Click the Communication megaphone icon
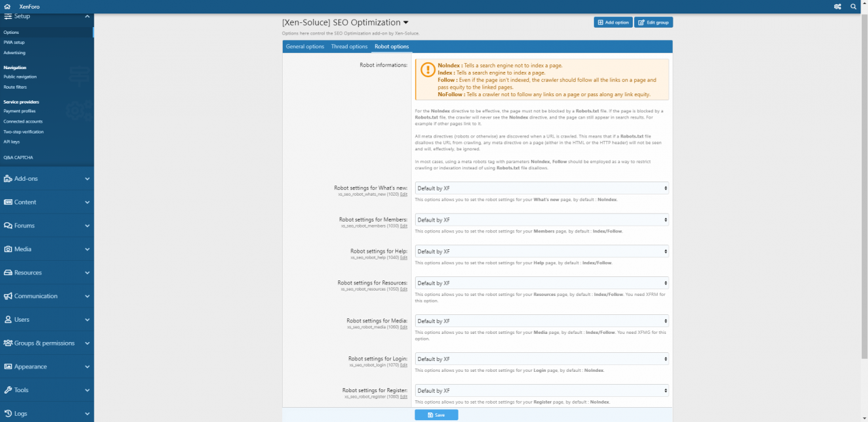This screenshot has height=422, width=868. click(x=8, y=296)
